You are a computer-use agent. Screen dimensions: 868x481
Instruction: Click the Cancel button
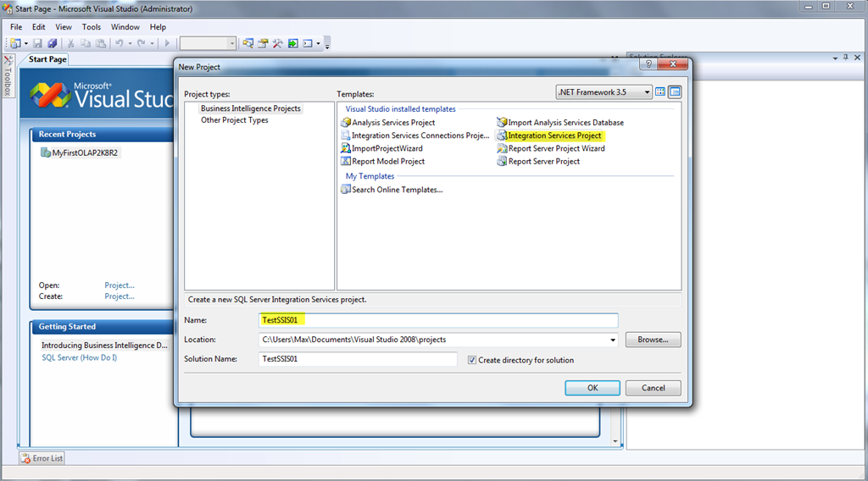pos(654,388)
